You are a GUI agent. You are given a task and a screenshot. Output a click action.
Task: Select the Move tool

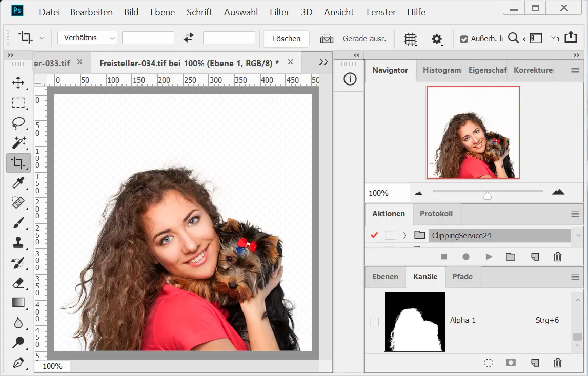18,83
